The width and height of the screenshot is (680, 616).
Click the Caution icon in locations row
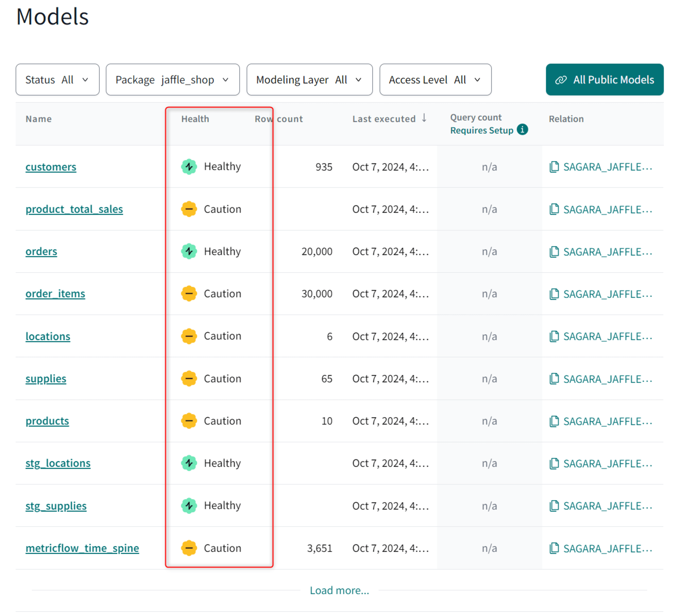click(189, 336)
